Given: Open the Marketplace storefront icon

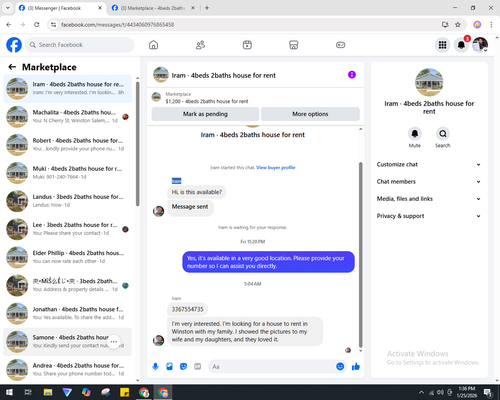Looking at the screenshot, I should point(294,45).
